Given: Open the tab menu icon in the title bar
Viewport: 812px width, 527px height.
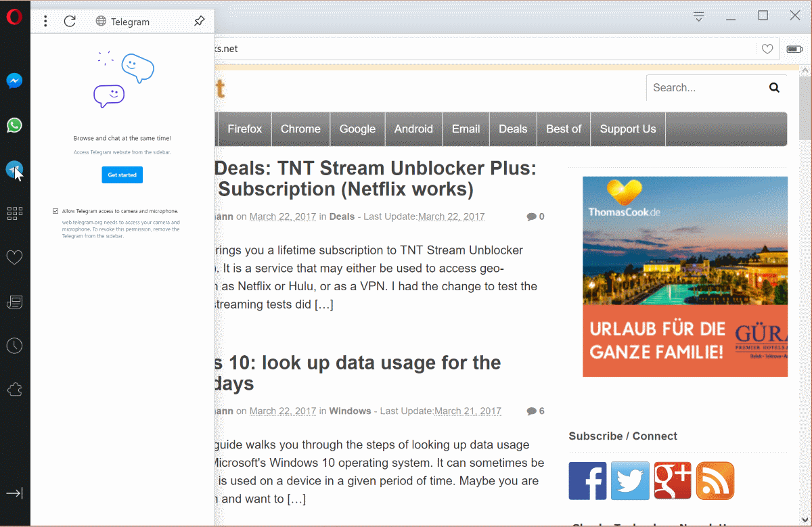Looking at the screenshot, I should 699,16.
